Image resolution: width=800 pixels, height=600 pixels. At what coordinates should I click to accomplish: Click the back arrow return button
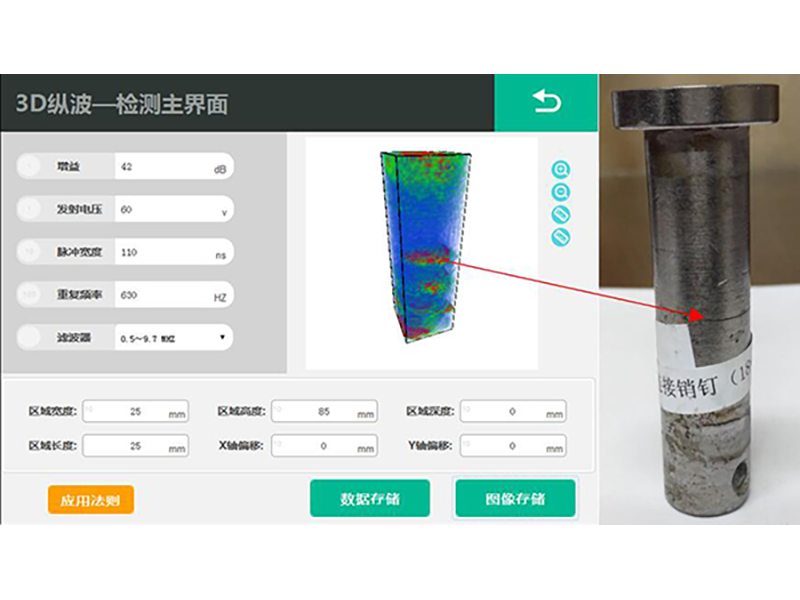tap(546, 102)
